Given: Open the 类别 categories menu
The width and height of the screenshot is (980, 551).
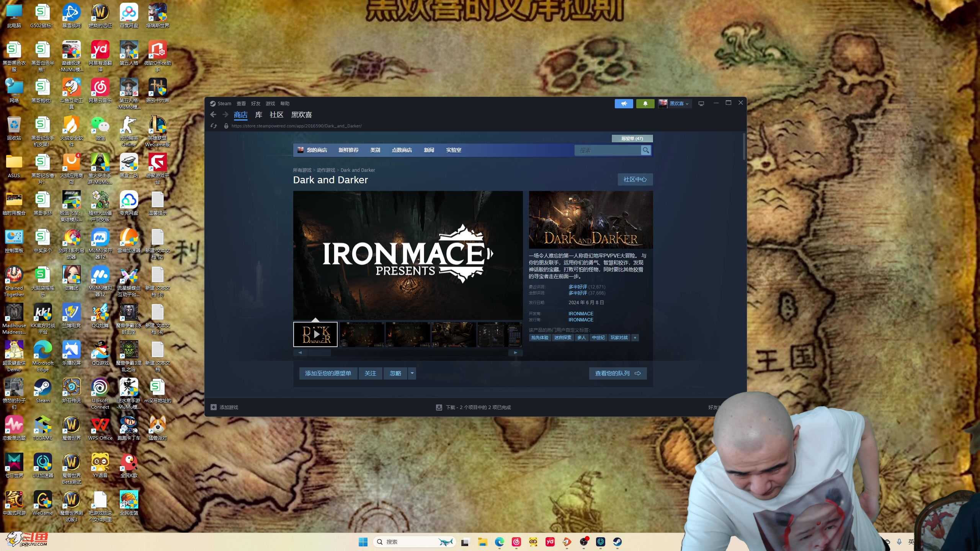Looking at the screenshot, I should pyautogui.click(x=375, y=150).
